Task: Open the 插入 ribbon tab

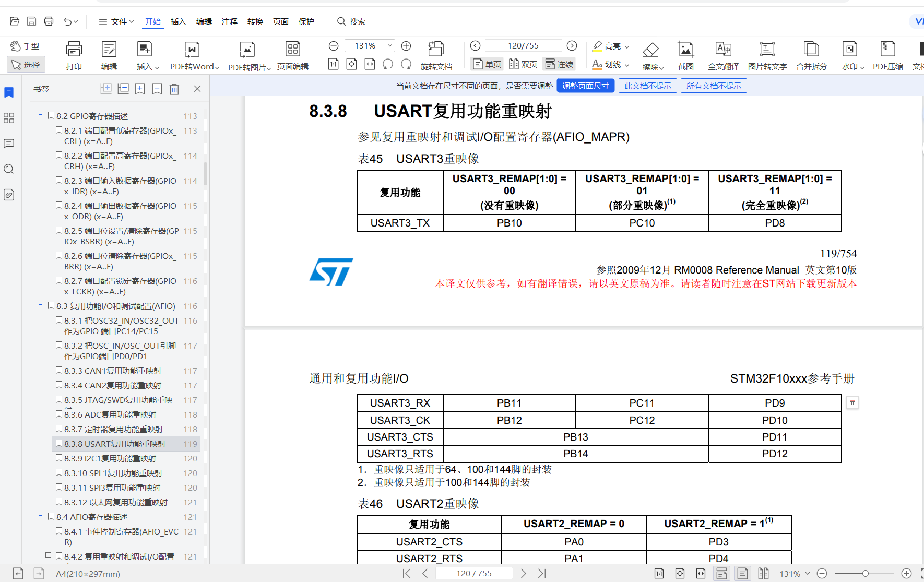Action: pyautogui.click(x=179, y=21)
